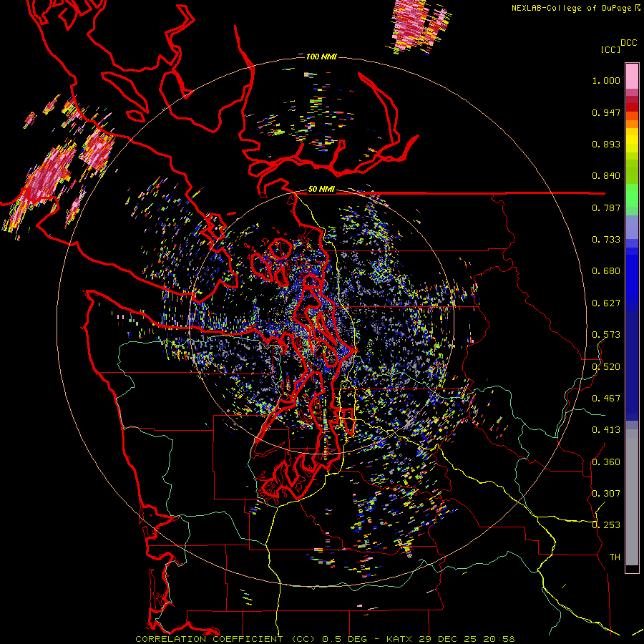This screenshot has width=644, height=644.
Task: Click the 0.627 colorbar value
Action: 606,303
